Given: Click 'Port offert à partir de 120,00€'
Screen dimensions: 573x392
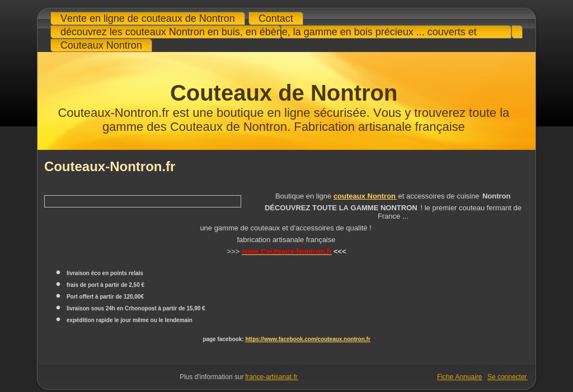Looking at the screenshot, I should pos(105,296).
